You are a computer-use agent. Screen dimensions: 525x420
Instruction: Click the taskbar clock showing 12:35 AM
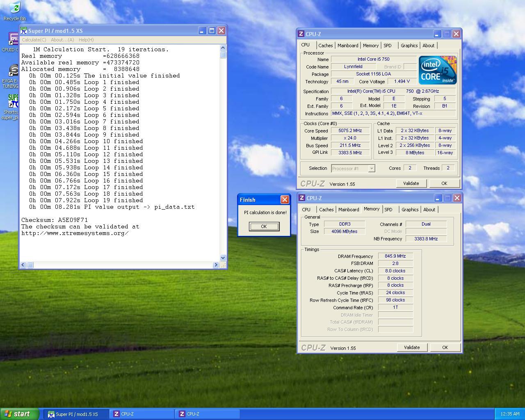(510, 414)
